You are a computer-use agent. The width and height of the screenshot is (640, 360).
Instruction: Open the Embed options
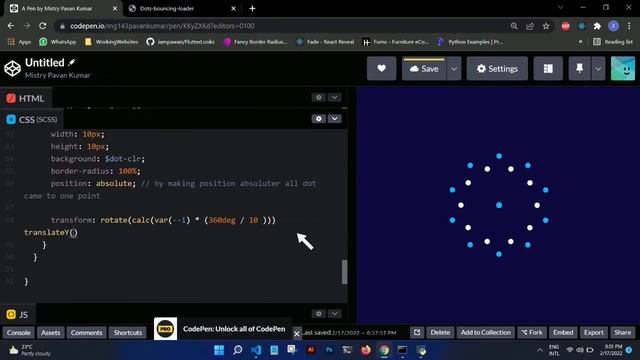click(563, 333)
